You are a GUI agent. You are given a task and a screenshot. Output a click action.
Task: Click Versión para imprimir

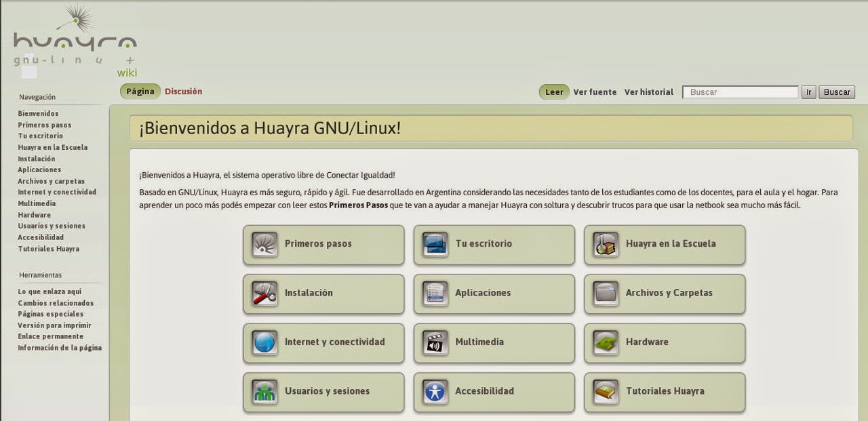[54, 326]
